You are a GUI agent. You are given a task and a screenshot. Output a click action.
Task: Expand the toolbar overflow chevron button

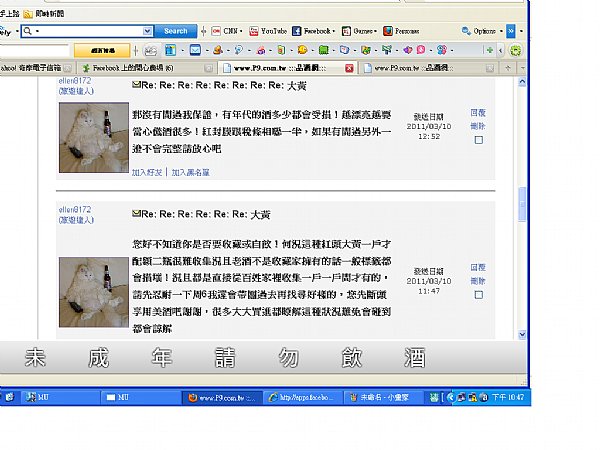point(511,31)
